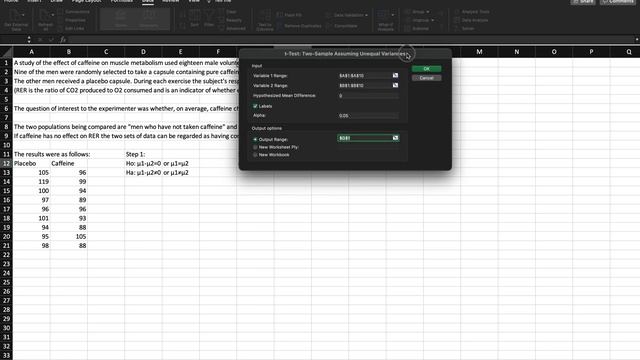The width and height of the screenshot is (640, 360).
Task: Open Get External Data in ribbon
Action: [16, 20]
